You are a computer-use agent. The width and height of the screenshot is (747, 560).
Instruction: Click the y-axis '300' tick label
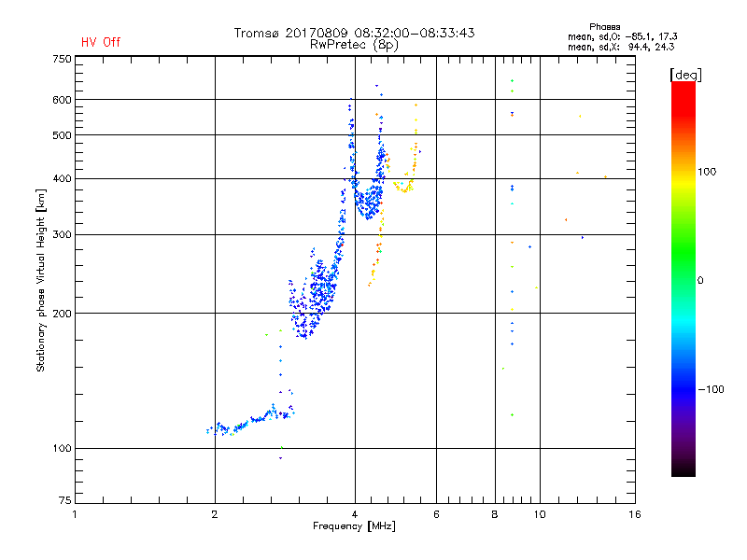click(63, 235)
